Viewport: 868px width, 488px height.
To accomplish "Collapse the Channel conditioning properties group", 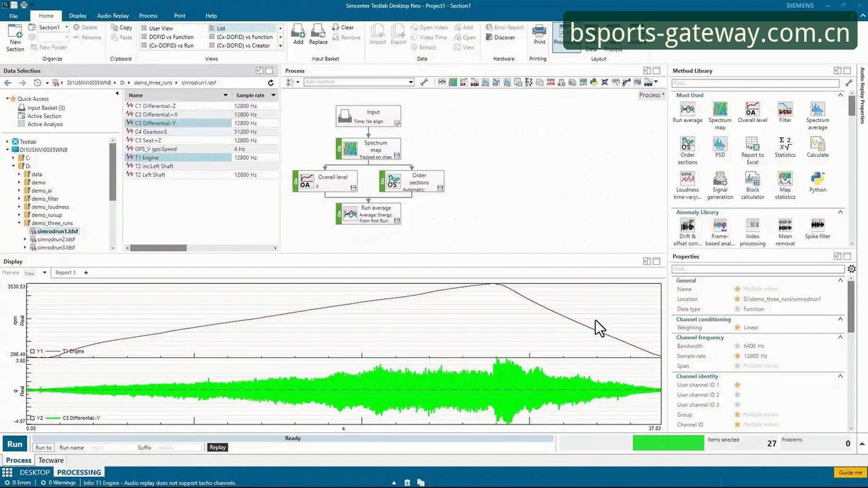I will (x=840, y=319).
